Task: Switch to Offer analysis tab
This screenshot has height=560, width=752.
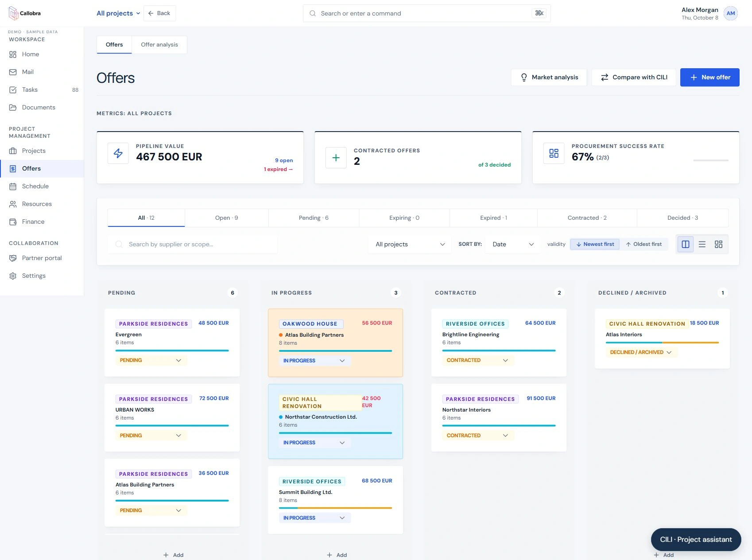Action: coord(159,45)
